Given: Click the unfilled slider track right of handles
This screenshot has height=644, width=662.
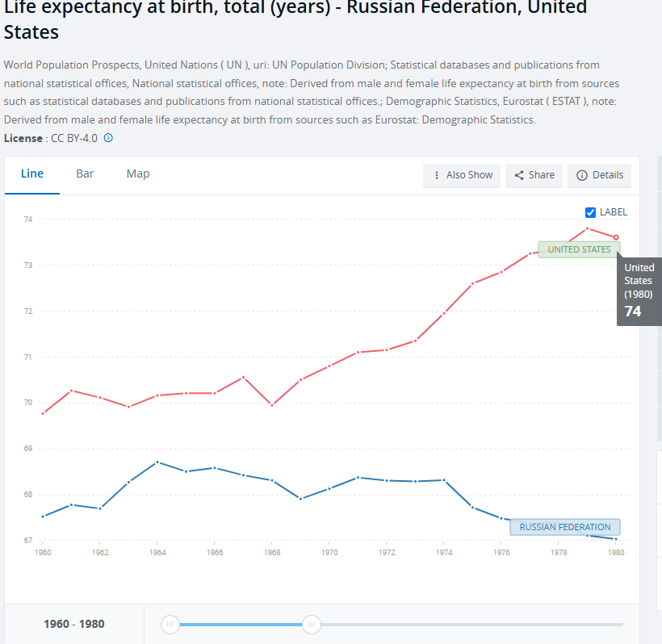Looking at the screenshot, I should pos(468,624).
